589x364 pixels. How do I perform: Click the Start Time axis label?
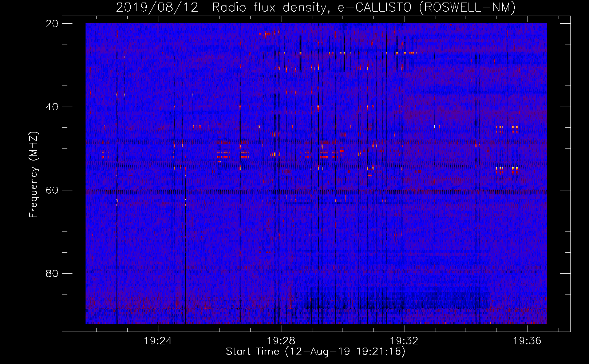point(316,352)
